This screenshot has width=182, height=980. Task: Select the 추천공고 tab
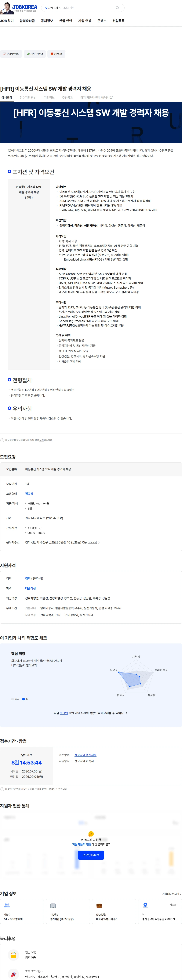pos(67,97)
